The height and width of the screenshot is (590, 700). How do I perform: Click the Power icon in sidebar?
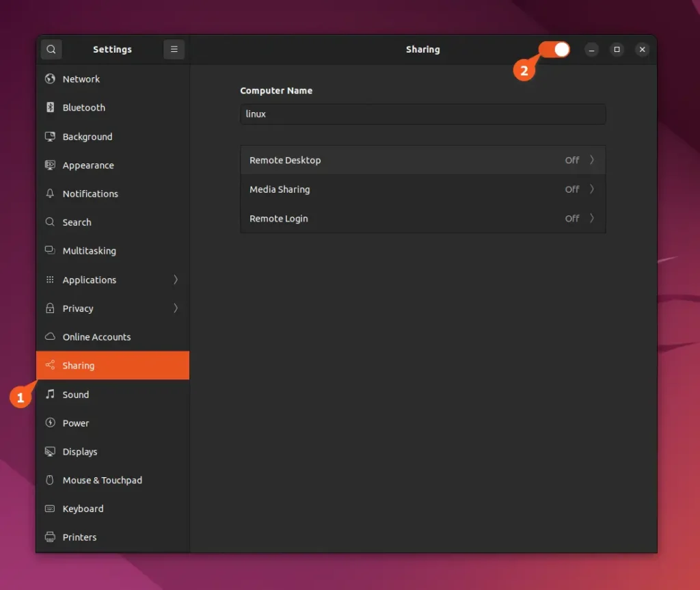[50, 423]
